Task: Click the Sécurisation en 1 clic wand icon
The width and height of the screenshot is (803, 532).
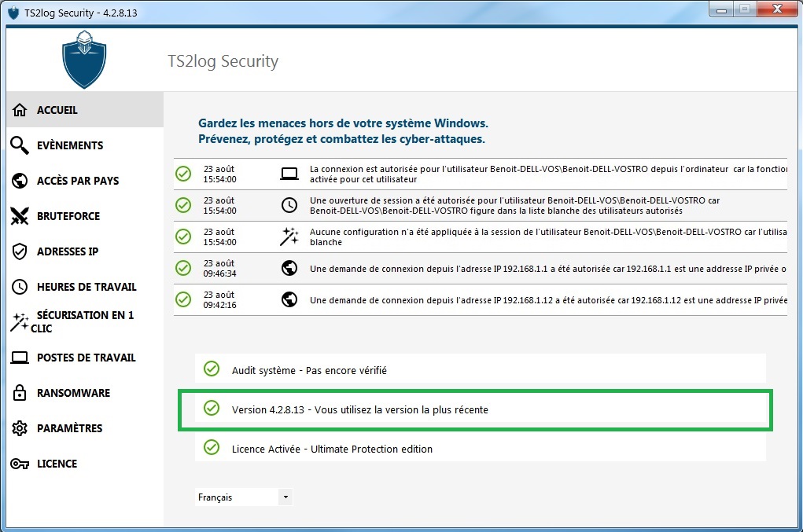Action: coord(20,321)
